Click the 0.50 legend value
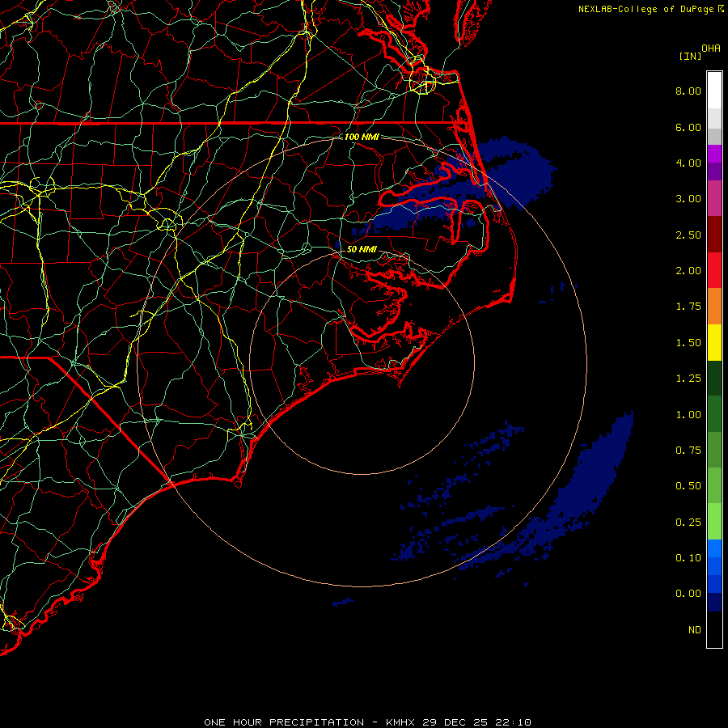The width and height of the screenshot is (728, 728). tap(688, 486)
